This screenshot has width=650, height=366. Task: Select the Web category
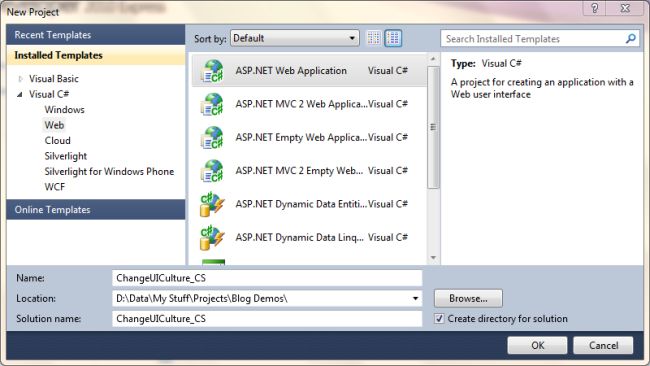tap(54, 125)
